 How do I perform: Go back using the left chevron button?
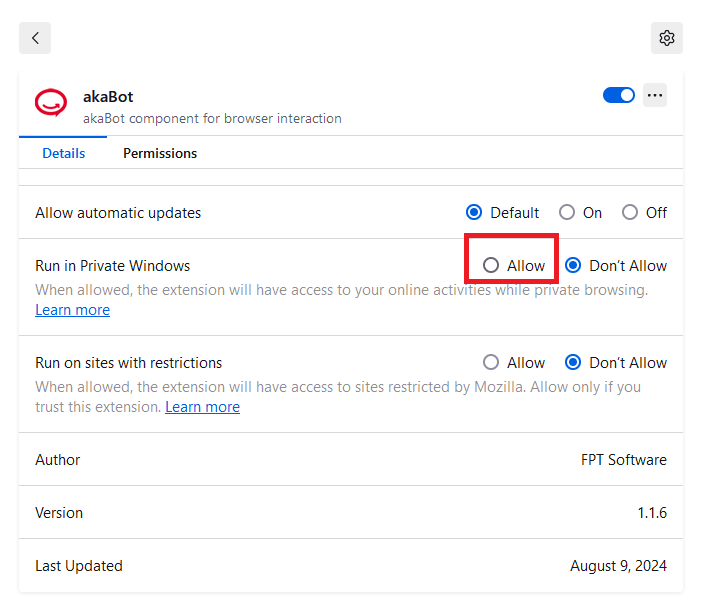(35, 38)
